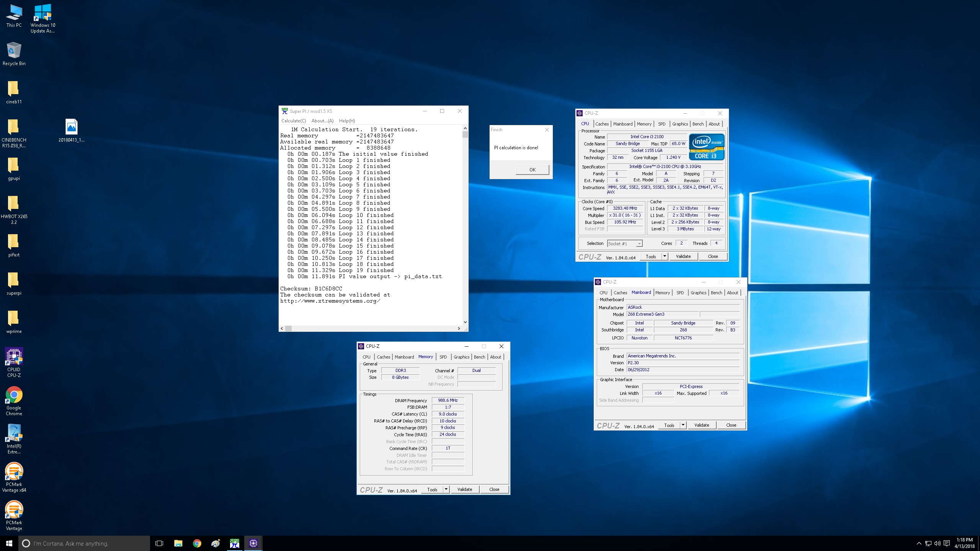This screenshot has width=980, height=551.
Task: Click the Z68 Extreme3 Gen3 model field
Action: [x=663, y=314]
